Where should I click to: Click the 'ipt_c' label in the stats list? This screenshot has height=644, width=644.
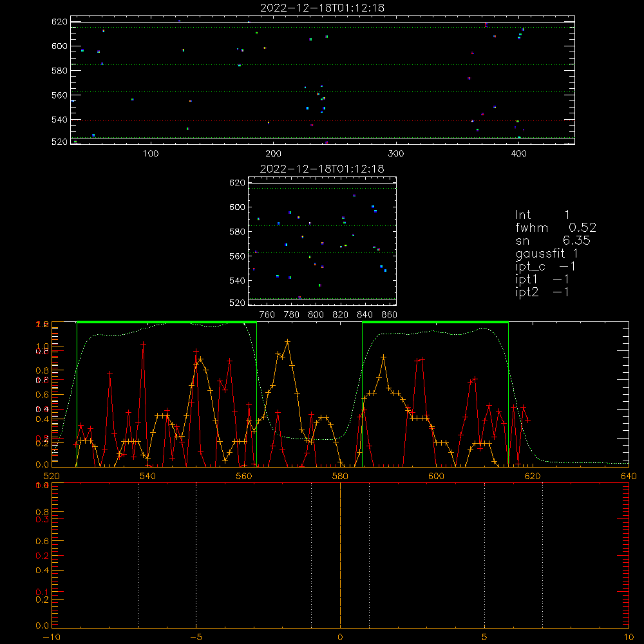(530, 267)
